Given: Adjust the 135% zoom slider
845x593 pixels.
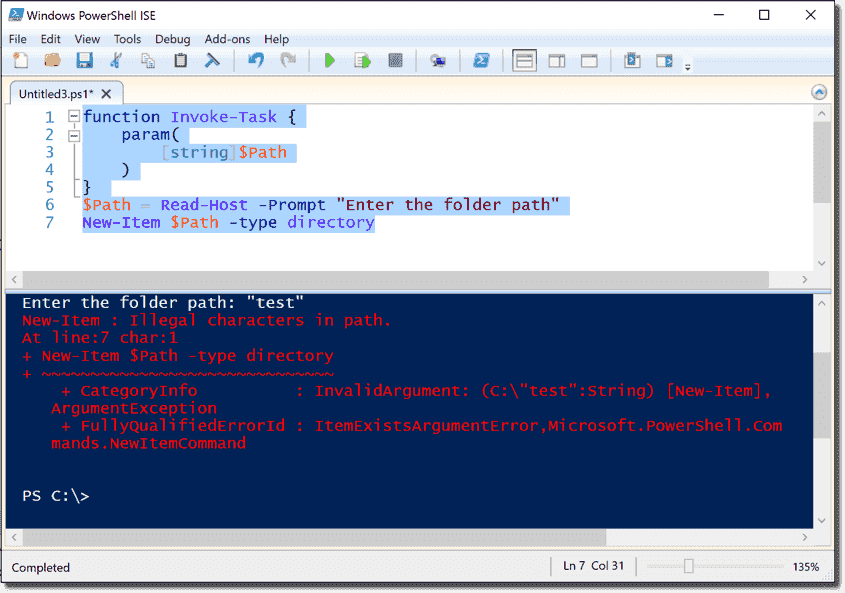Looking at the screenshot, I should coord(690,567).
